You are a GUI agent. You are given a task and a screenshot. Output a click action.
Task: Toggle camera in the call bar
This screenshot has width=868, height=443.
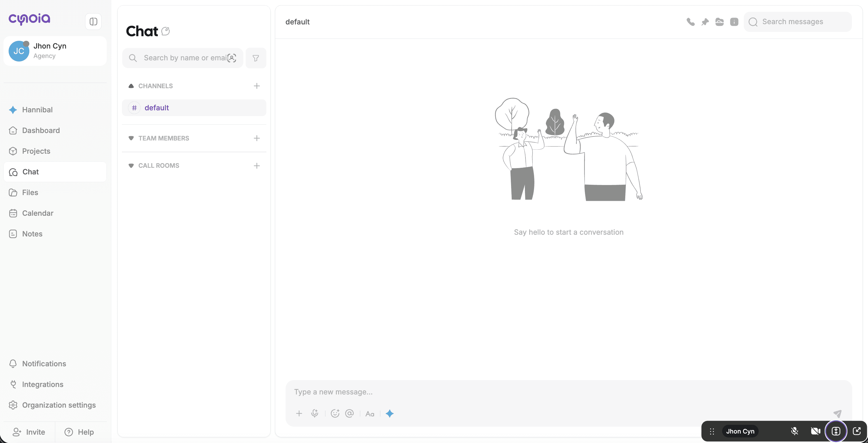pyautogui.click(x=815, y=431)
